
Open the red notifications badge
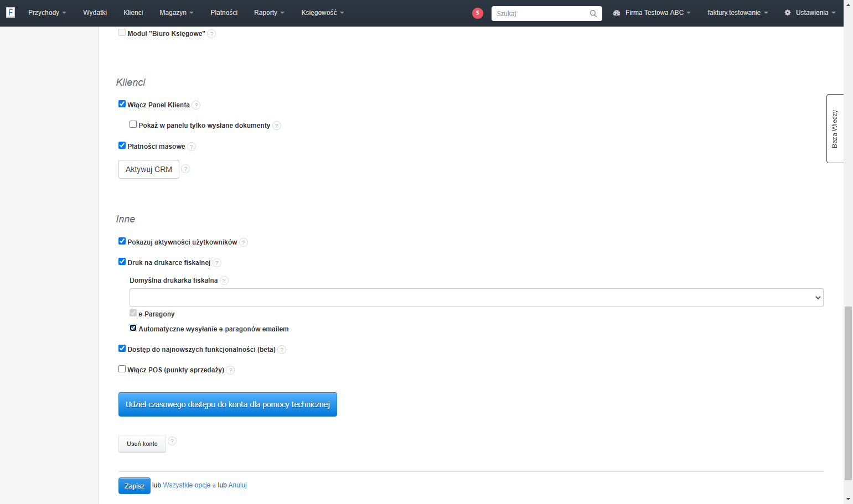pos(478,13)
